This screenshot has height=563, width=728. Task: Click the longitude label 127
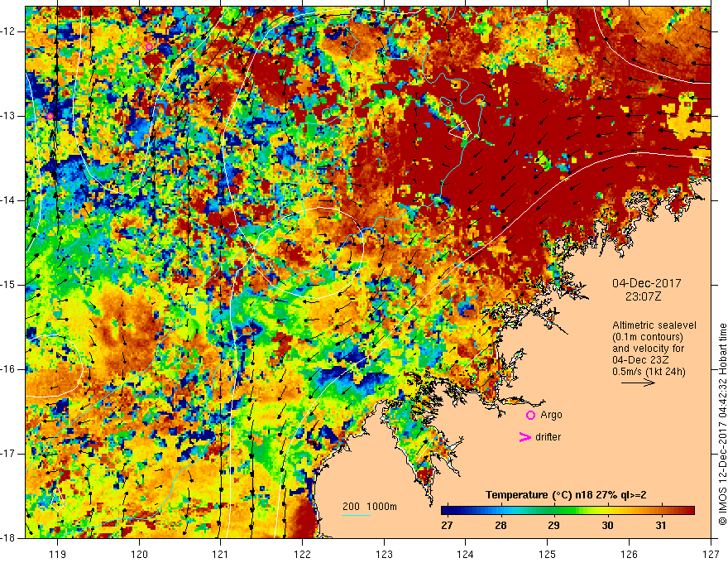pyautogui.click(x=711, y=554)
